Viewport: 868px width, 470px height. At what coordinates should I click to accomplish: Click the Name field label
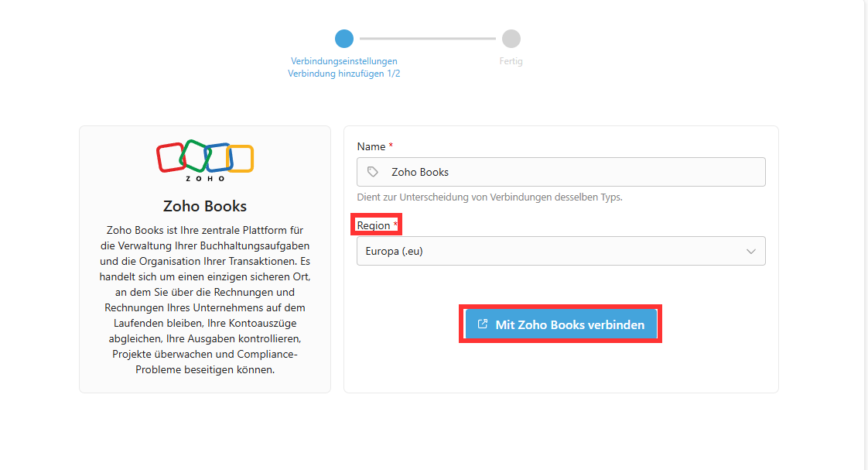(371, 146)
